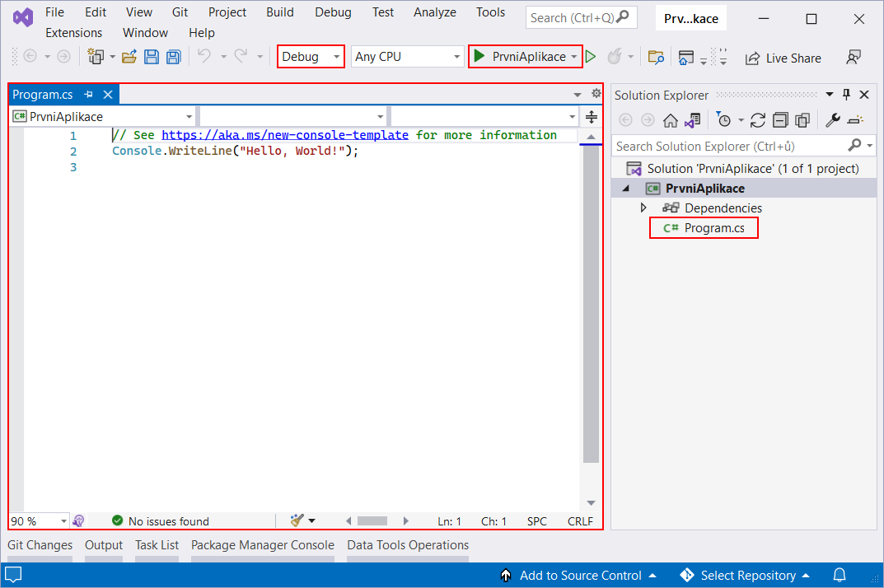Navigate forward with the forward arrow icon
884x588 pixels.
(x=63, y=56)
